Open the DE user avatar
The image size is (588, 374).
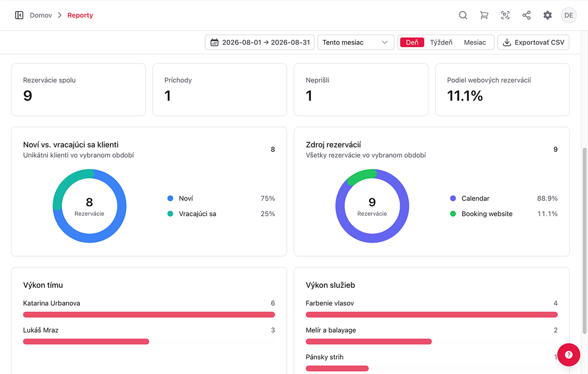(x=569, y=15)
